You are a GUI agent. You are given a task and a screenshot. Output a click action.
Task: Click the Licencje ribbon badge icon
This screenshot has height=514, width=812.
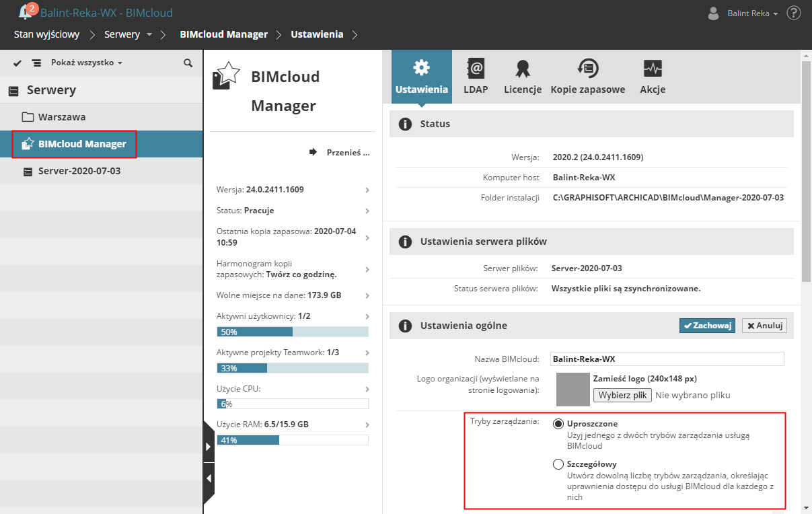(x=523, y=68)
